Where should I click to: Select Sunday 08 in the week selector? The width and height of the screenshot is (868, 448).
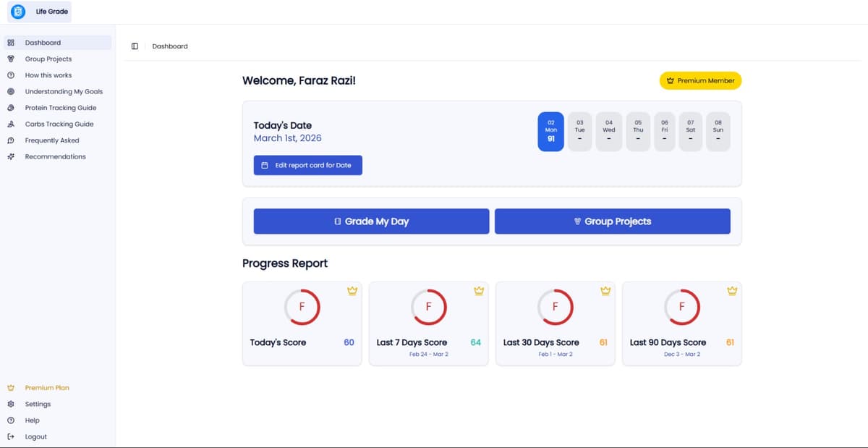point(718,132)
